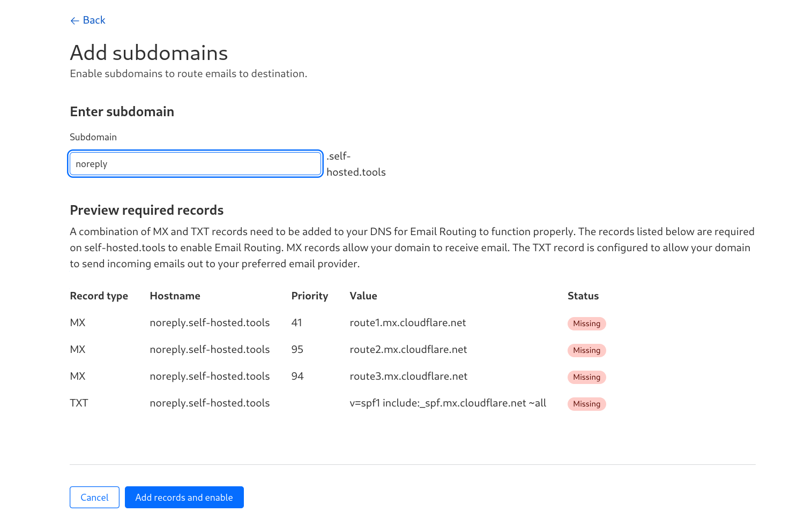Select the route2.mx.cloudflare.net value
Viewport: 812px width, 512px height.
(408, 350)
